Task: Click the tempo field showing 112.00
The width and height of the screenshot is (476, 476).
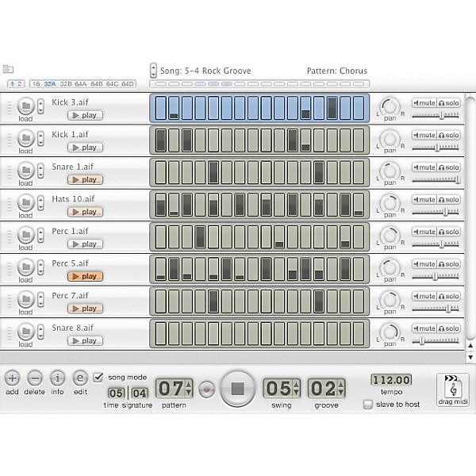Action: point(391,380)
